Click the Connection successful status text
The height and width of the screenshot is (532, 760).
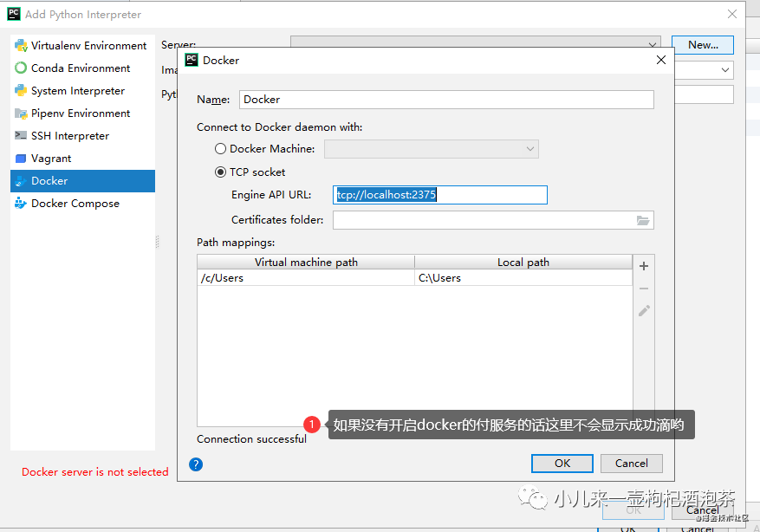pyautogui.click(x=251, y=439)
